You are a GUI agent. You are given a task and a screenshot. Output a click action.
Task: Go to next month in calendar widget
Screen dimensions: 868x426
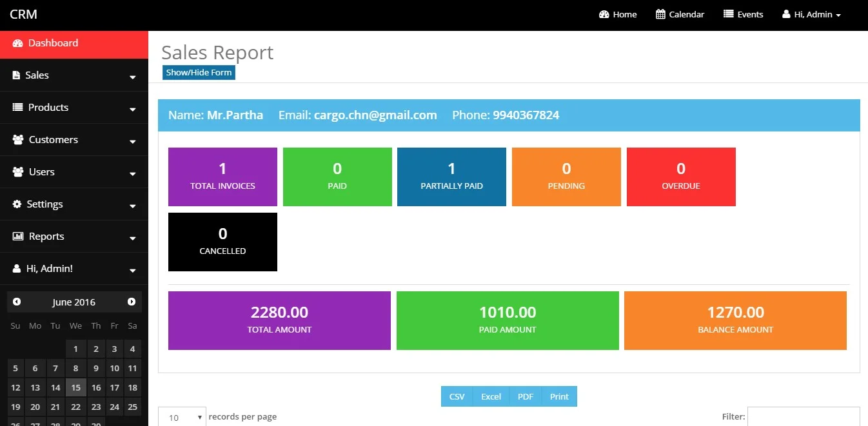click(132, 302)
